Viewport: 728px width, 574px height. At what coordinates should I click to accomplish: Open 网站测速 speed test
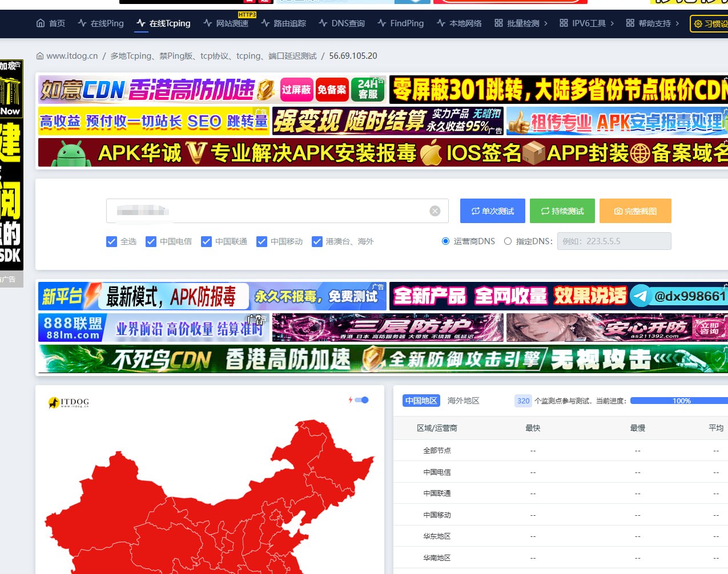pyautogui.click(x=226, y=23)
